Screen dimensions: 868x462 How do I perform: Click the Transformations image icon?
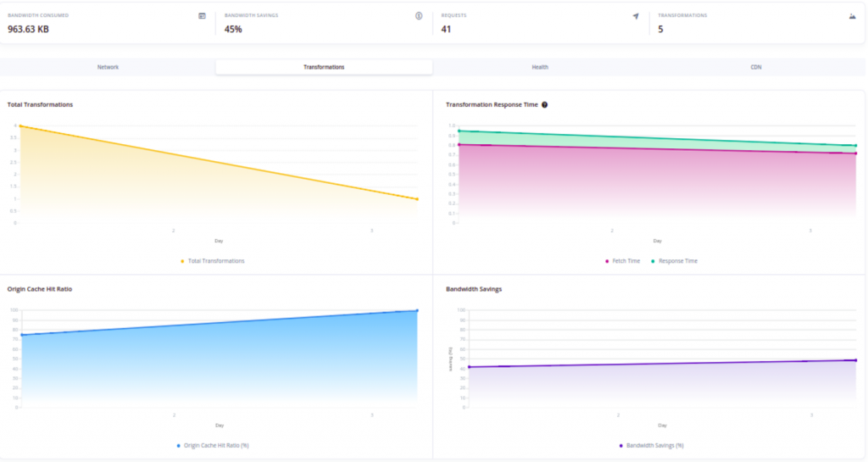point(853,16)
